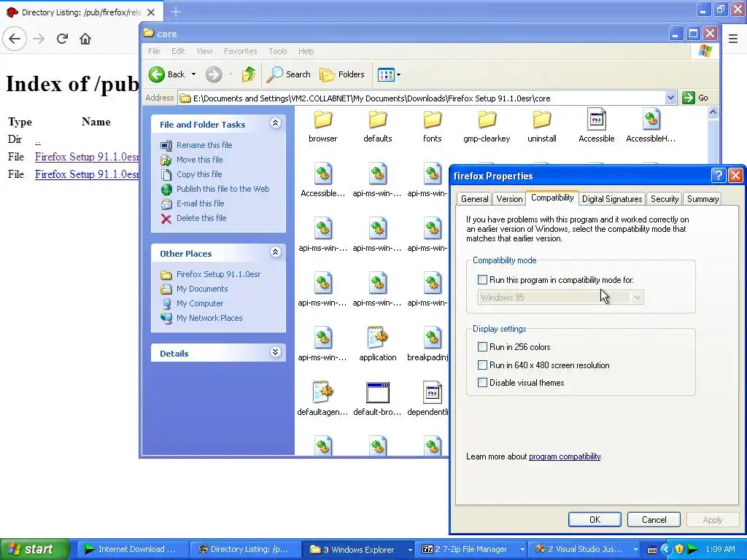The width and height of the screenshot is (747, 560).
Task: Open the Tools menu
Action: tap(278, 51)
